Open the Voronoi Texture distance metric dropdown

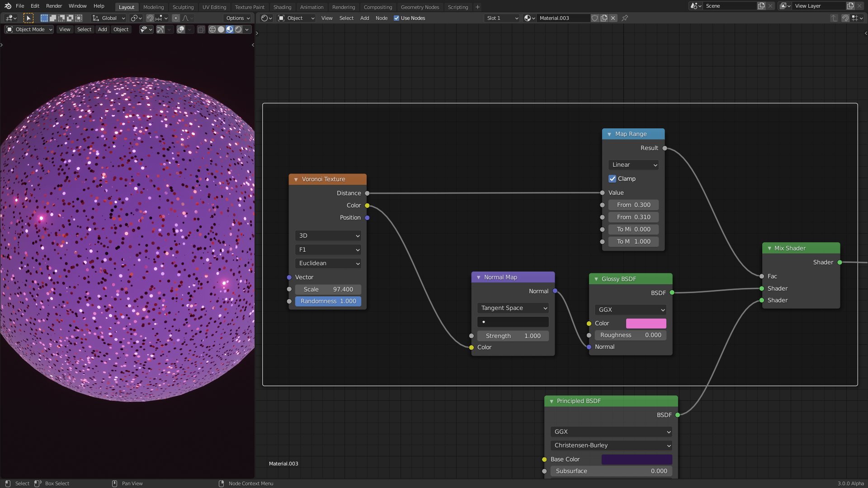(x=328, y=263)
